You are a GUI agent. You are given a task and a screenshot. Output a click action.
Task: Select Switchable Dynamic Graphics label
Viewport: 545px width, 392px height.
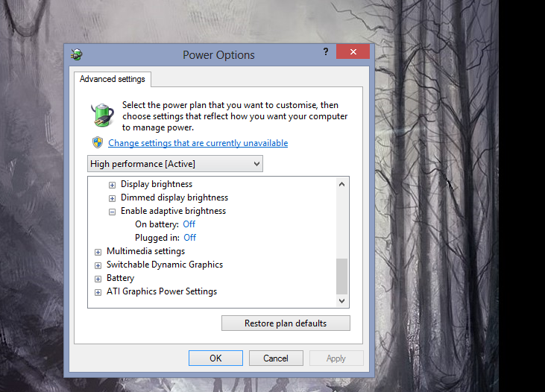165,265
